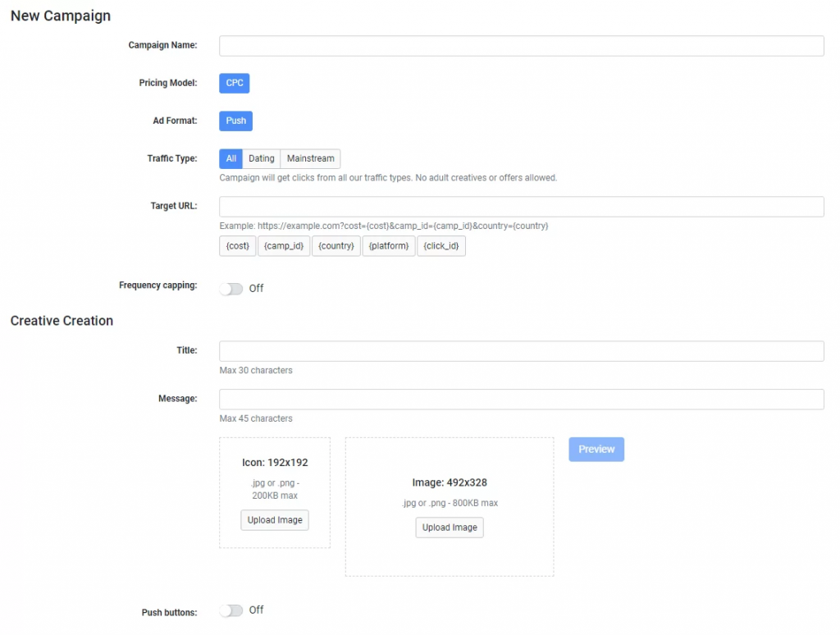840x635 pixels.
Task: Focus the Message input field
Action: click(x=521, y=400)
